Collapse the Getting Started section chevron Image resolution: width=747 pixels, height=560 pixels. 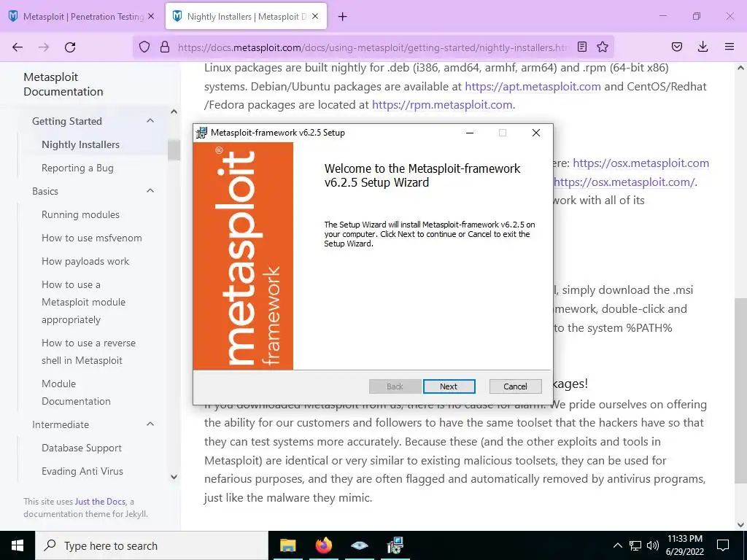point(150,121)
